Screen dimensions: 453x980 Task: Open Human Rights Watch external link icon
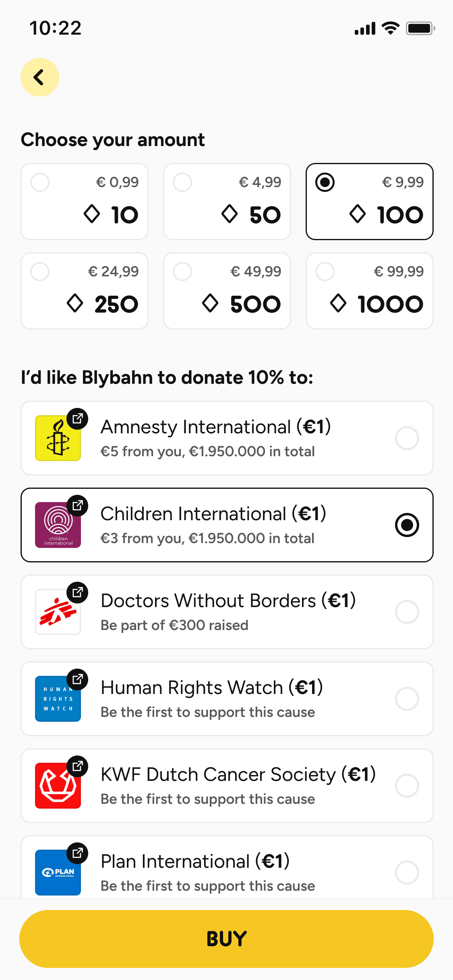pyautogui.click(x=77, y=679)
